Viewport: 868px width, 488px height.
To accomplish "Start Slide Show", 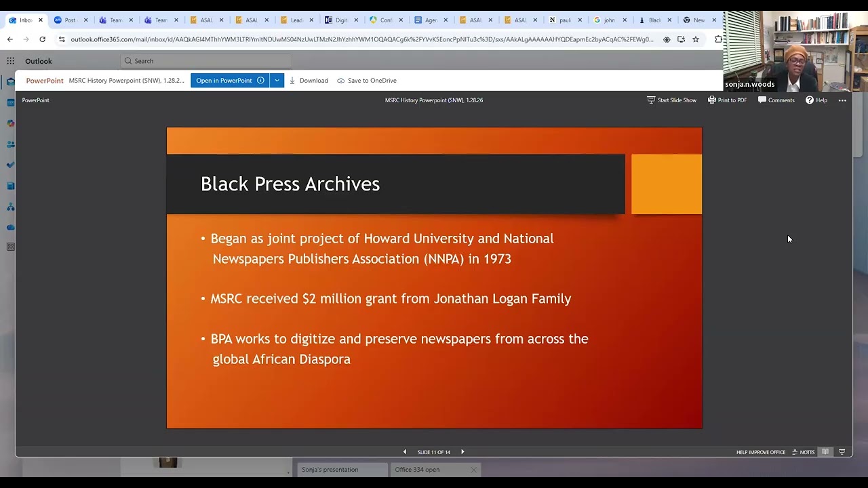I will coord(671,100).
